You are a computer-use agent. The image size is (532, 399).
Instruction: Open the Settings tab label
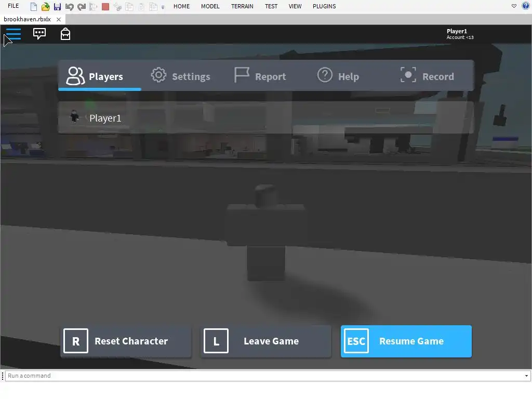191,77
